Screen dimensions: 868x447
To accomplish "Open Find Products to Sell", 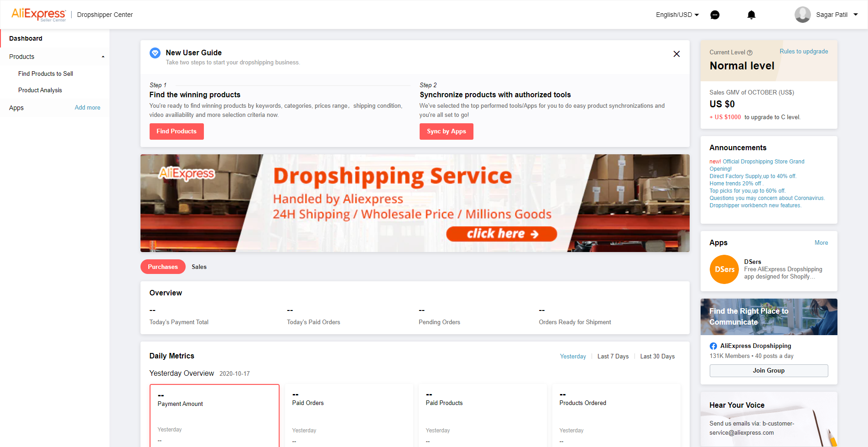I will coord(46,74).
